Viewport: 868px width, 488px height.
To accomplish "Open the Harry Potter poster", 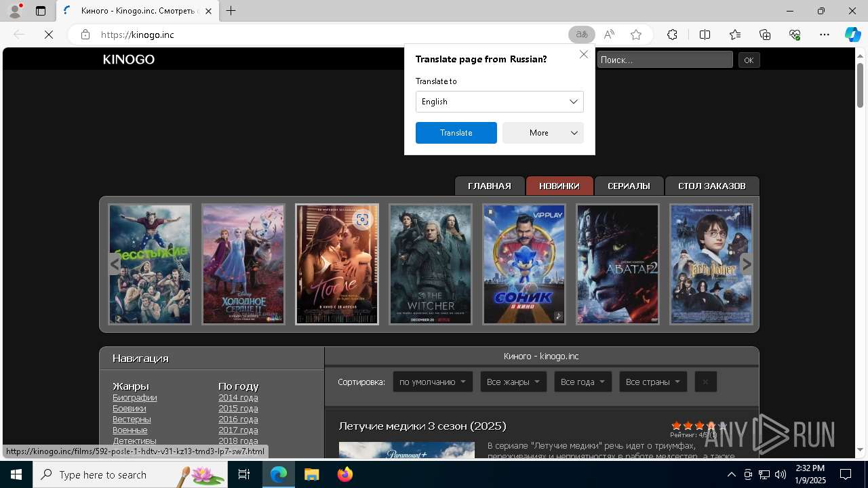I will (711, 264).
